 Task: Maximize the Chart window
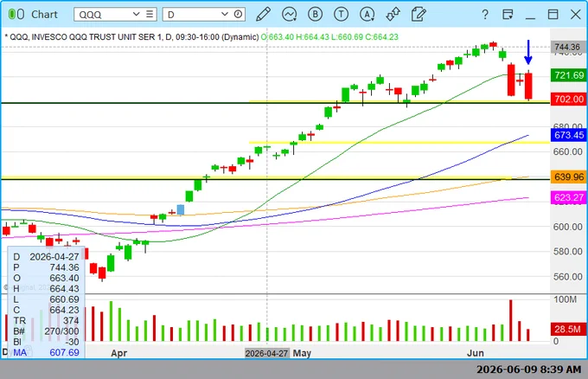pos(553,14)
